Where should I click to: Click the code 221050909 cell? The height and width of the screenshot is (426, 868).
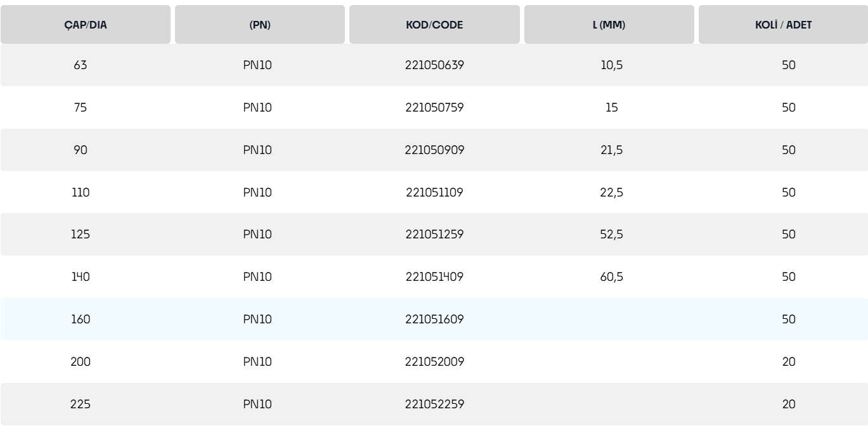pos(434,150)
